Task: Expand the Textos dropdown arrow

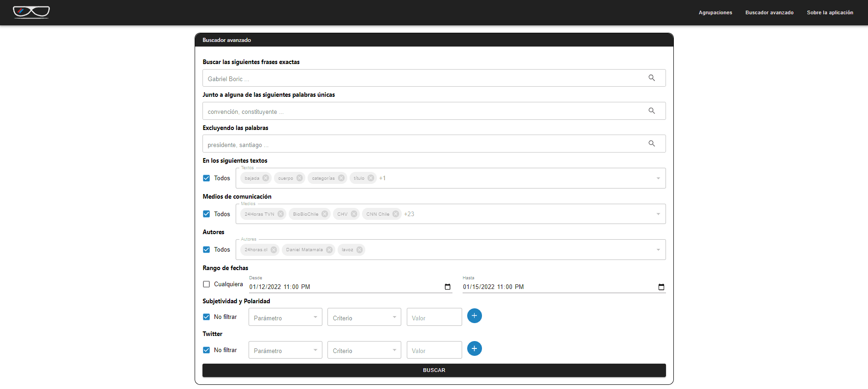Action: [x=658, y=178]
